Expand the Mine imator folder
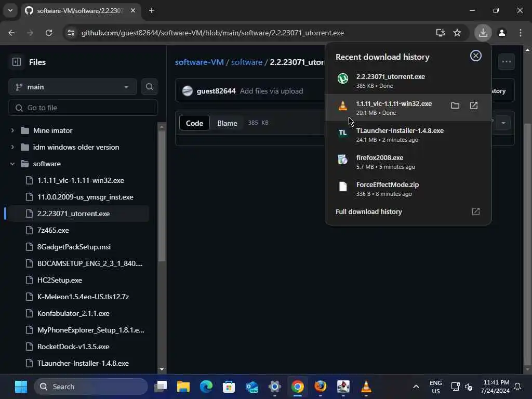The height and width of the screenshot is (399, 532). click(12, 130)
